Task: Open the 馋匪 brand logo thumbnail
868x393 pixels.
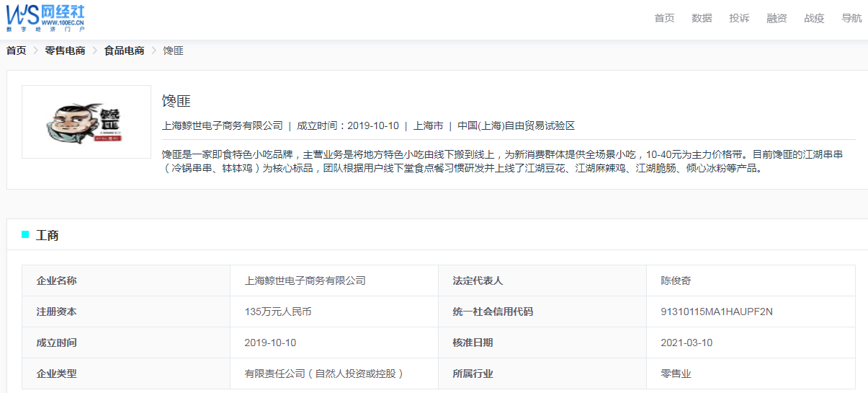Action: click(x=86, y=122)
